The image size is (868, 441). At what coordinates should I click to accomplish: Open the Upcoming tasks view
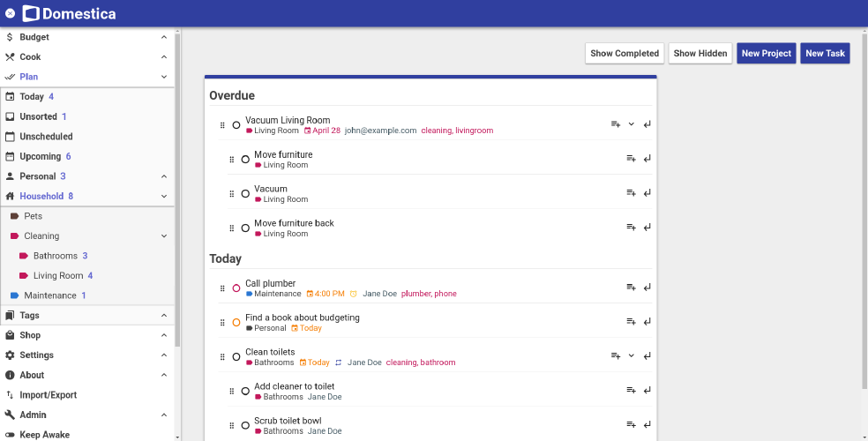[x=40, y=156]
